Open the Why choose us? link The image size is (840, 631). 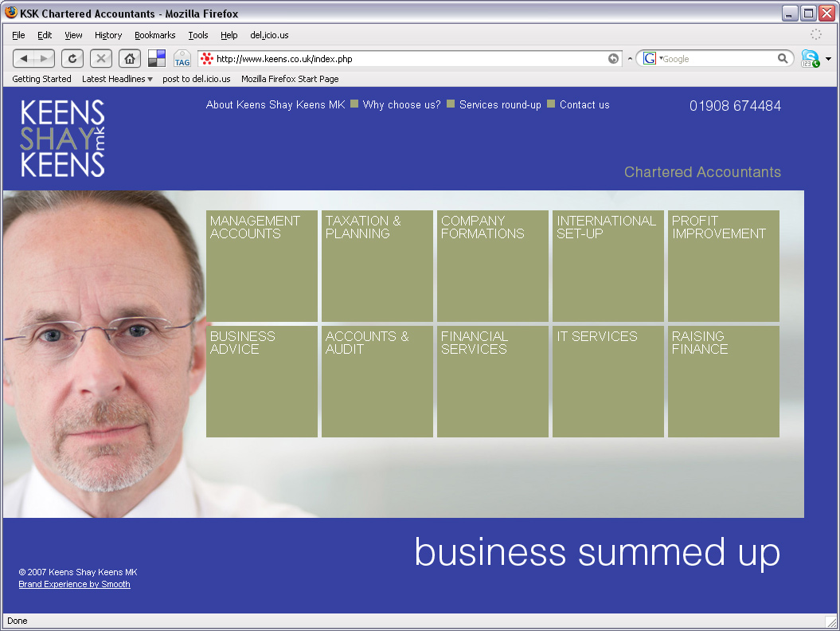tap(402, 104)
